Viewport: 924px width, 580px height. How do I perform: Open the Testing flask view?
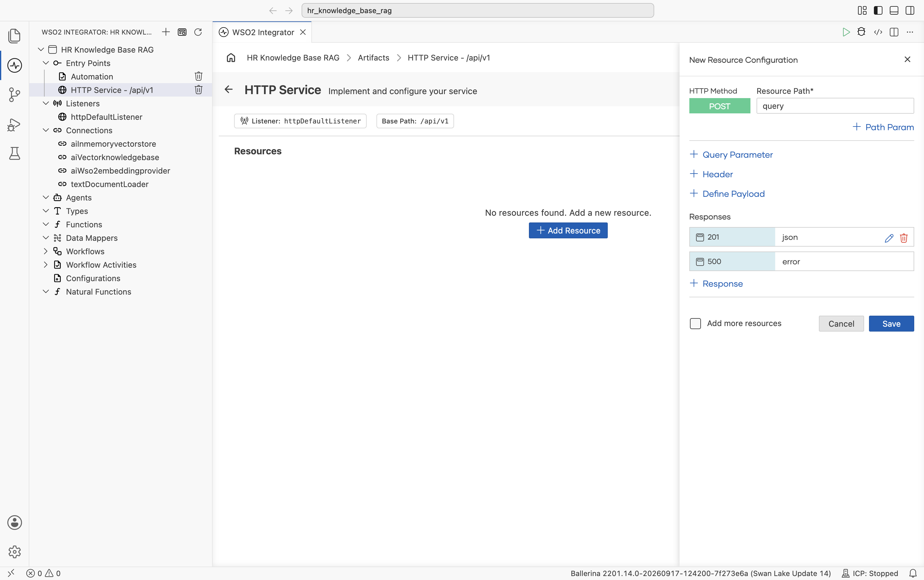pyautogui.click(x=14, y=153)
